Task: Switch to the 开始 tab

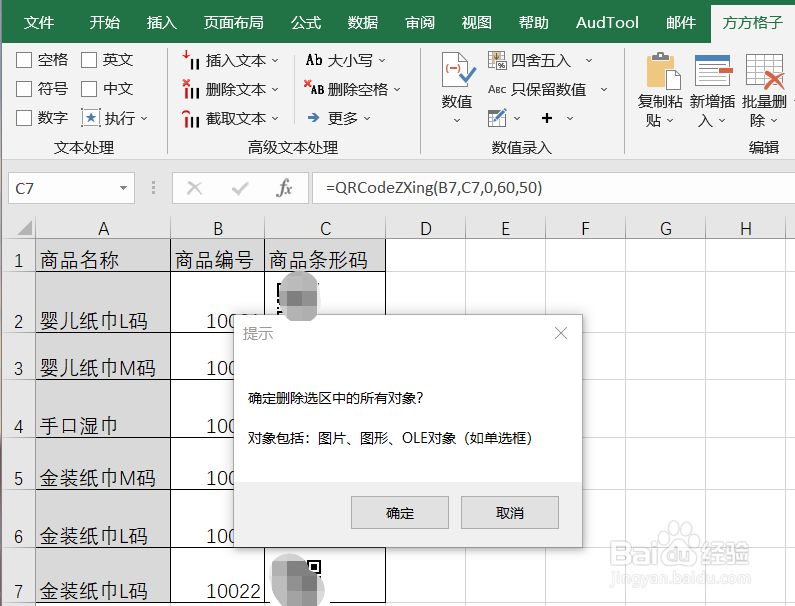Action: (x=105, y=22)
